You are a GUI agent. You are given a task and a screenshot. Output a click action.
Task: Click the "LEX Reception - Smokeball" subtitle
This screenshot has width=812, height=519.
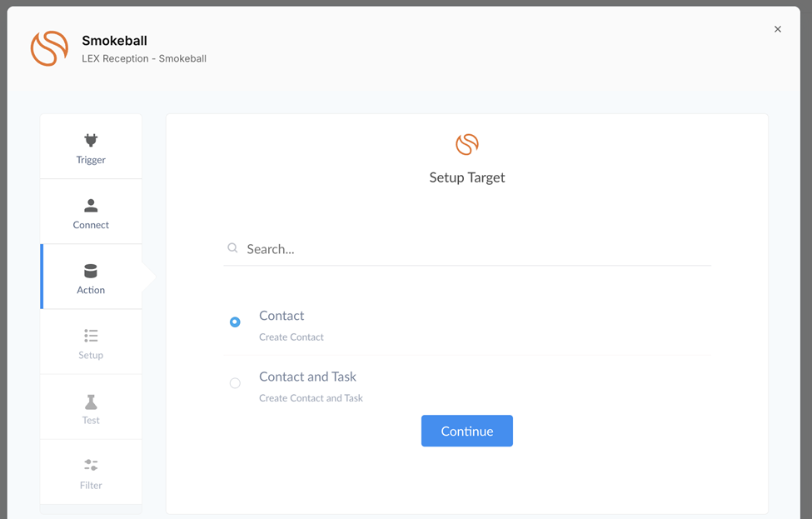pos(144,59)
